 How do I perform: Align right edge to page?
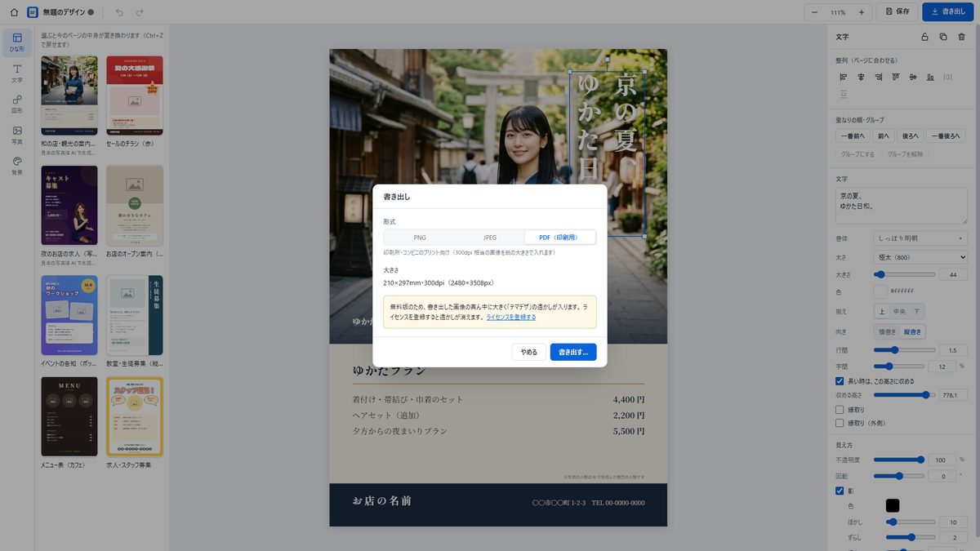coord(878,78)
